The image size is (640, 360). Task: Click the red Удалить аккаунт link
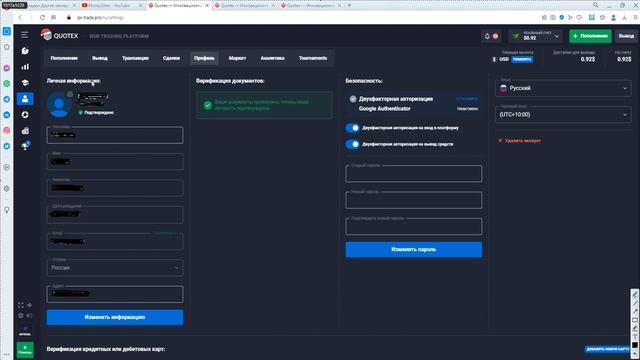[x=519, y=140]
